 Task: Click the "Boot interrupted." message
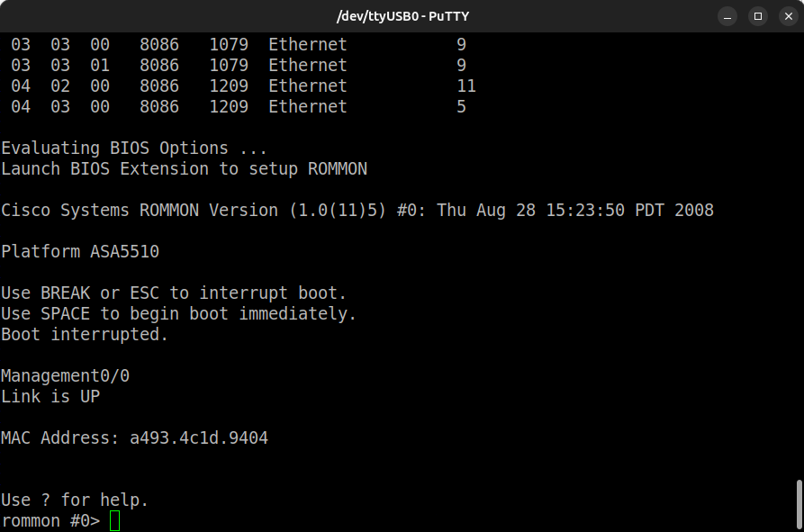pyautogui.click(x=85, y=335)
